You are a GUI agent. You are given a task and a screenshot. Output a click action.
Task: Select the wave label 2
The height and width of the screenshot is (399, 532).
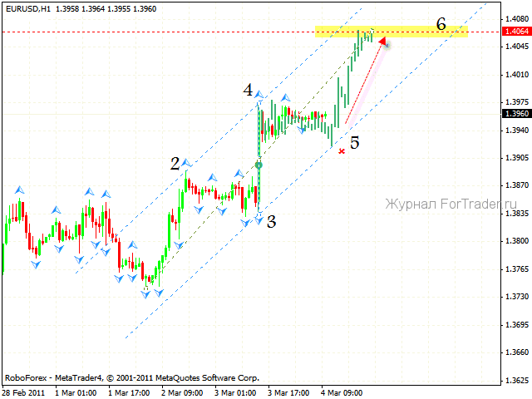point(175,164)
